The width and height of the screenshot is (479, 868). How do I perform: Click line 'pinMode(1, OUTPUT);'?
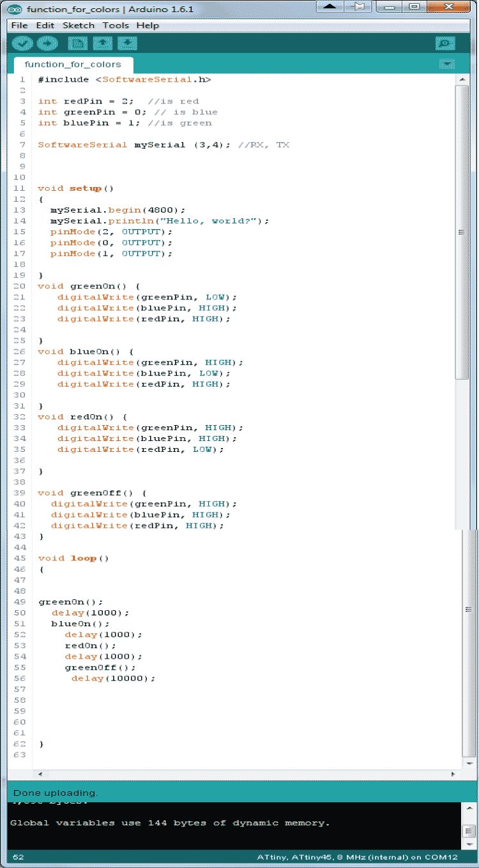coord(112,253)
